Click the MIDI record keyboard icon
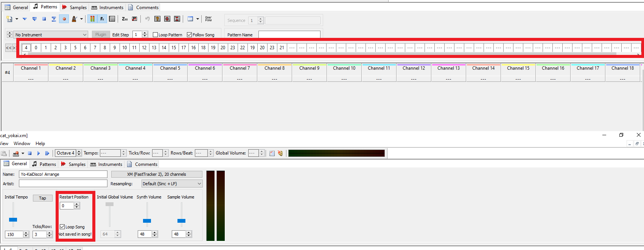Image resolution: width=644 pixels, height=250 pixels. point(134,19)
